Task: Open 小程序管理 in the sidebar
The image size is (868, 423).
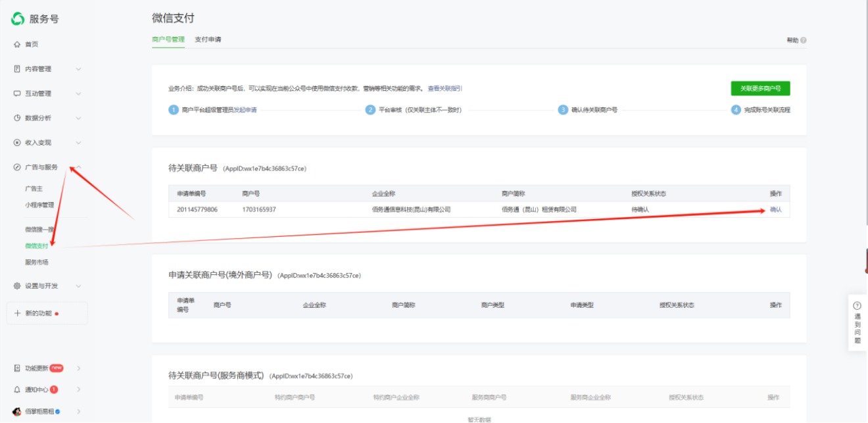Action: [39, 205]
